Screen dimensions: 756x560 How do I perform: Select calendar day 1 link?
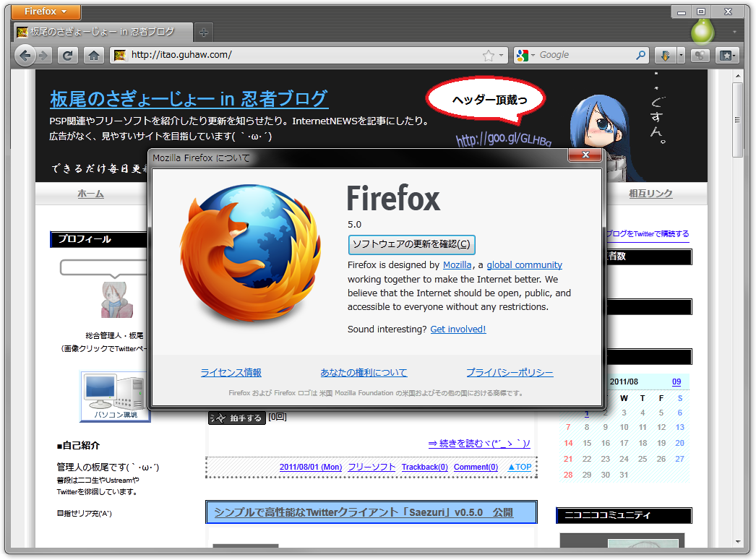coord(587,413)
